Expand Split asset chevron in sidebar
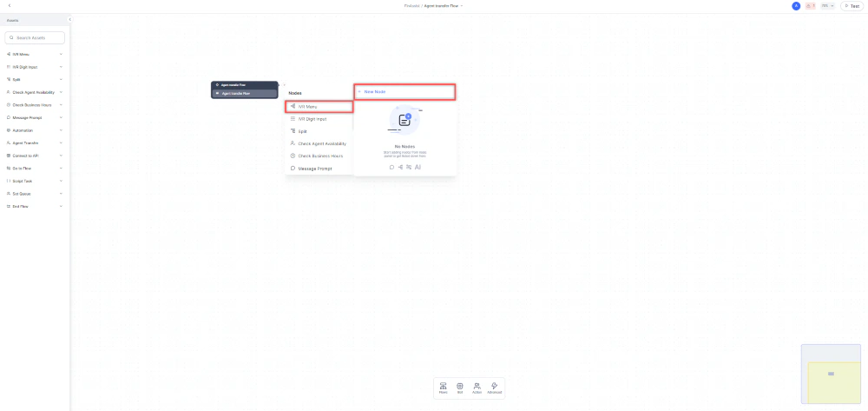The image size is (868, 411). coord(61,80)
